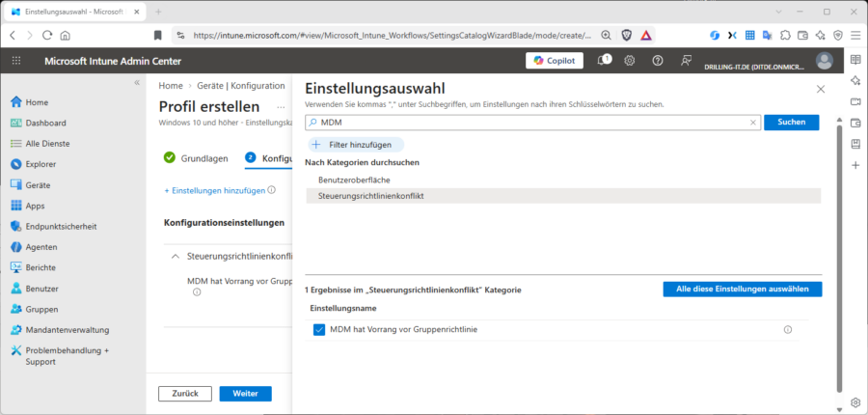Click Alle diese Einstellungen auswählen
This screenshot has height=415, width=868.
[743, 290]
